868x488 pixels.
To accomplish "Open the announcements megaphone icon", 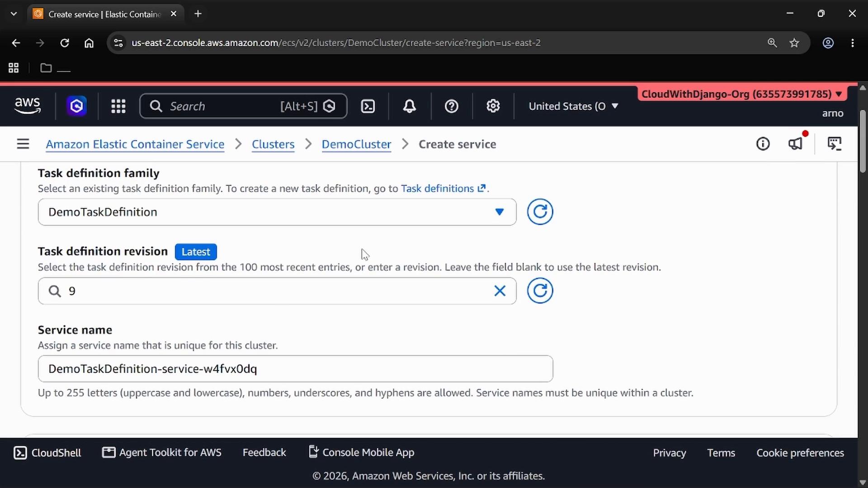I will 795,144.
